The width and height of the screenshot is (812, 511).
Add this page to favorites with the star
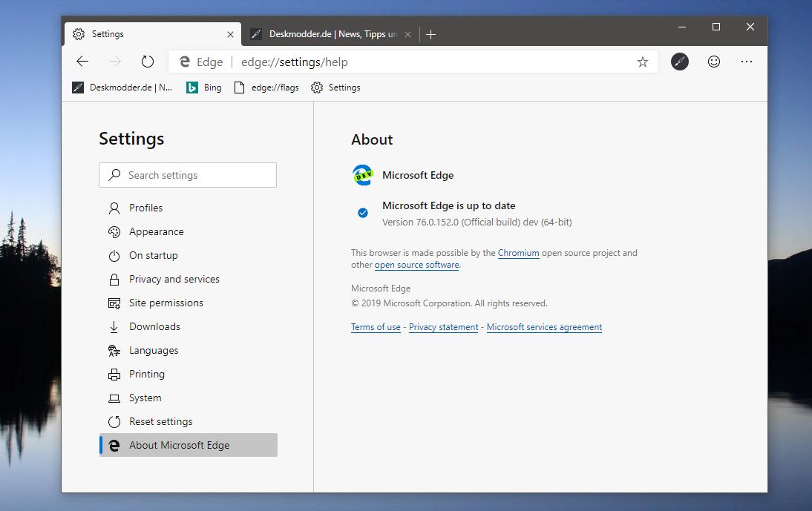tap(643, 62)
